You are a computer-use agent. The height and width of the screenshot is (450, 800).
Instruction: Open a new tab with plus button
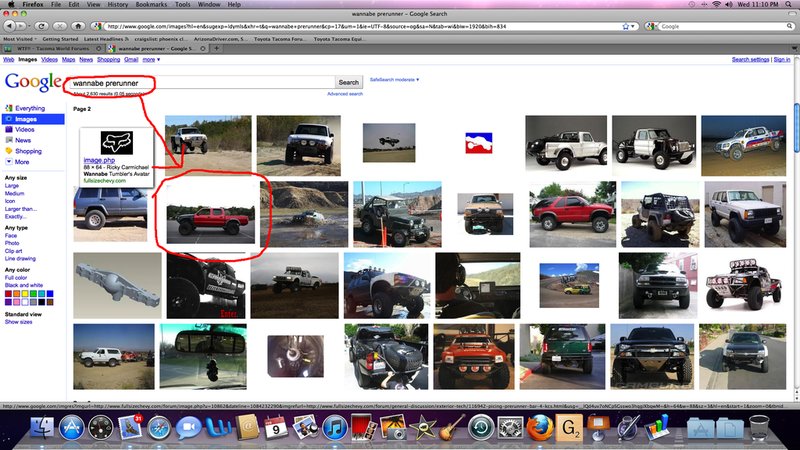coord(216,48)
